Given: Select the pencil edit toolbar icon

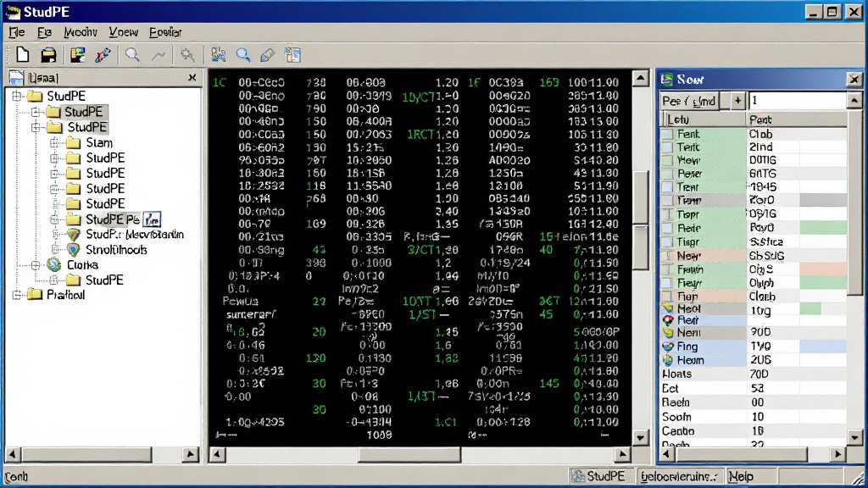Looking at the screenshot, I should 267,55.
